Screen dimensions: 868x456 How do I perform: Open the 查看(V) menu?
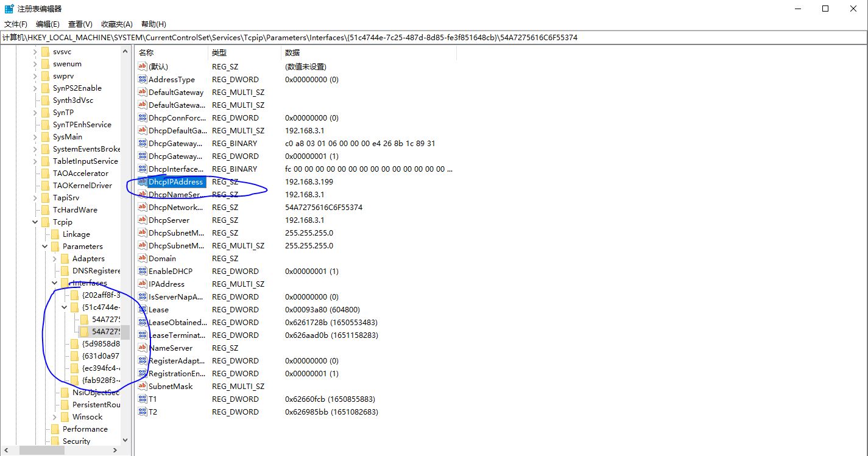tap(80, 24)
